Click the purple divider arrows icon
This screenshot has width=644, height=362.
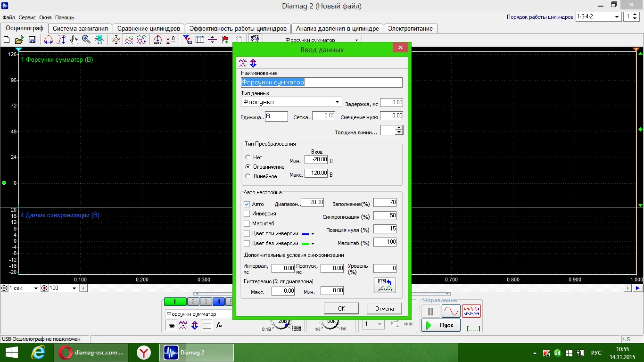point(213,40)
